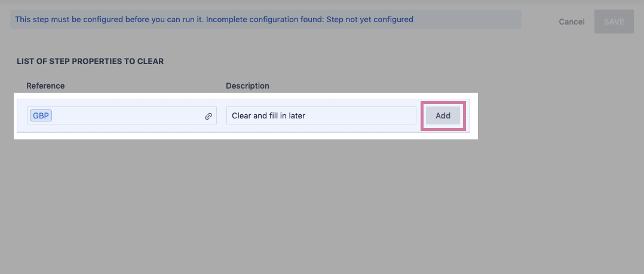This screenshot has width=644, height=274.
Task: Click the word 'LIST' in section heading
Action: pos(25,61)
